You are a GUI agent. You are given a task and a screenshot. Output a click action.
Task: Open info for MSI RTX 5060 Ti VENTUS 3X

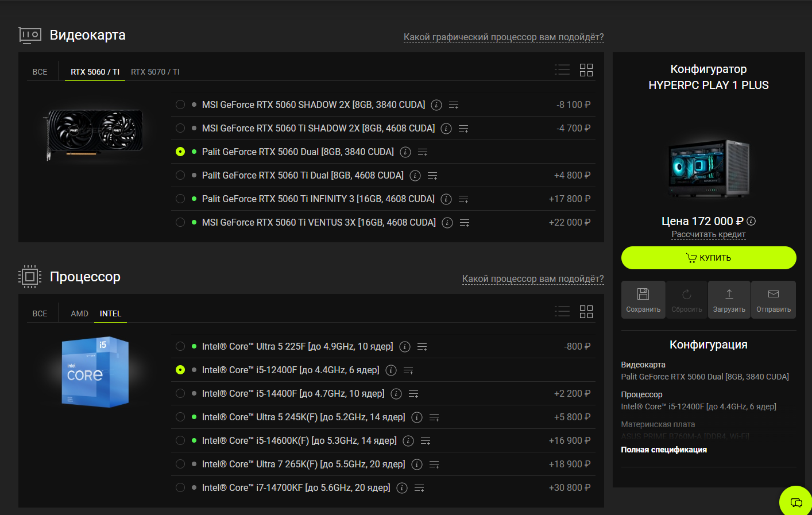[x=447, y=223]
